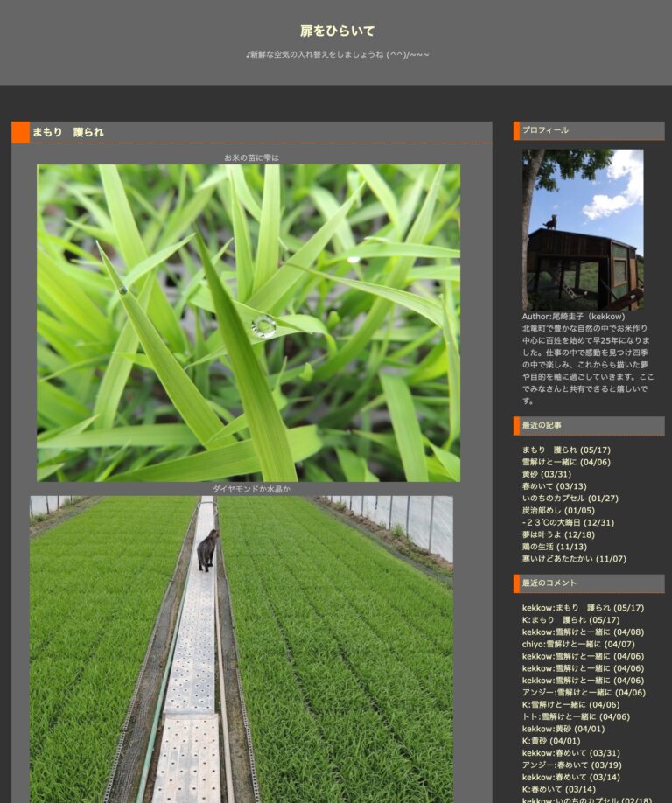672x803 pixels.
Task: Open recent article 春めいて (03/13)
Action: point(554,486)
